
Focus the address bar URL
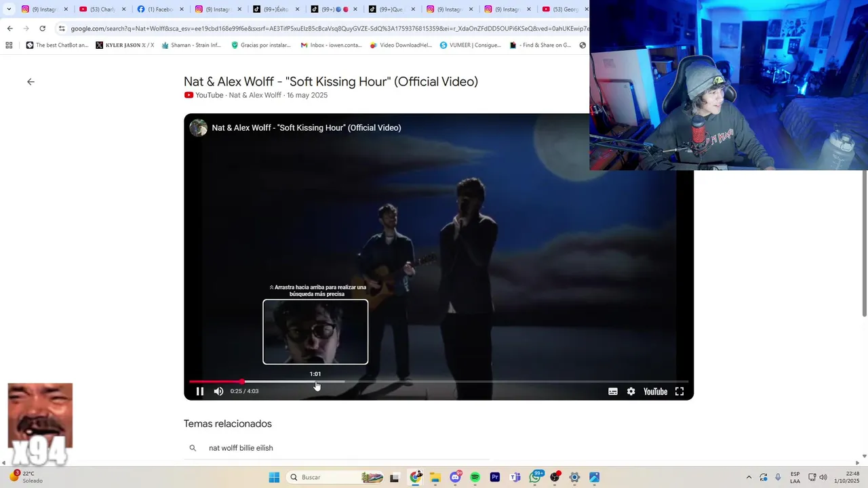(330, 28)
